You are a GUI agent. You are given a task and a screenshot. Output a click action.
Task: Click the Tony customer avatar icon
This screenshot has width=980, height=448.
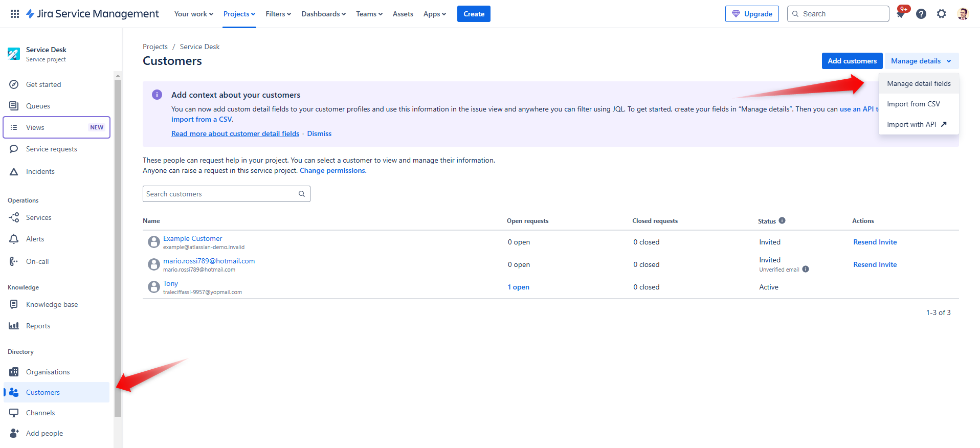point(154,287)
